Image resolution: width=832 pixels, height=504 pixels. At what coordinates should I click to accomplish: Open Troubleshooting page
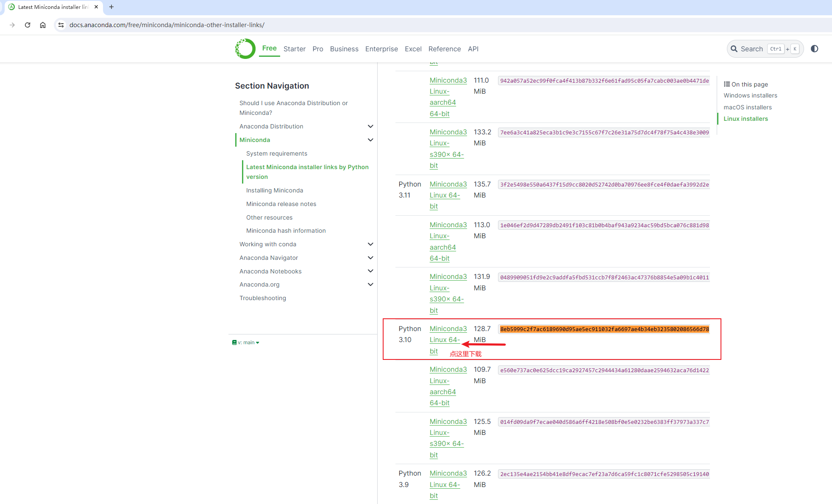263,298
